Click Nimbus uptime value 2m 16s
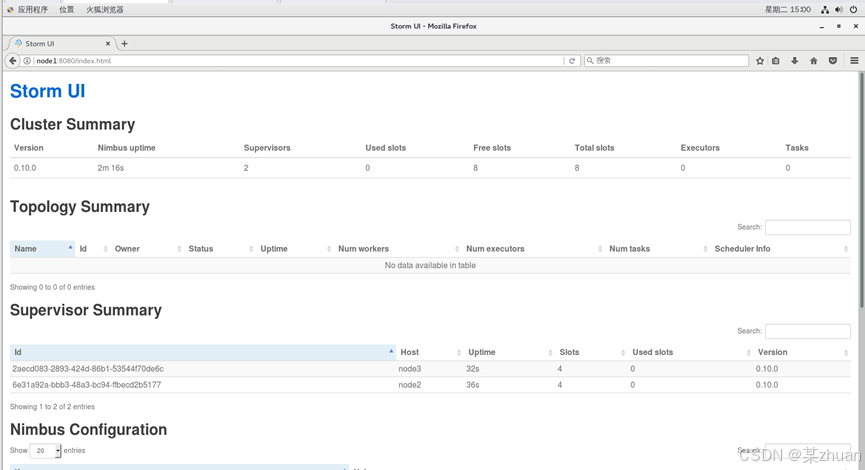Viewport: 865px width, 470px height. click(x=111, y=168)
